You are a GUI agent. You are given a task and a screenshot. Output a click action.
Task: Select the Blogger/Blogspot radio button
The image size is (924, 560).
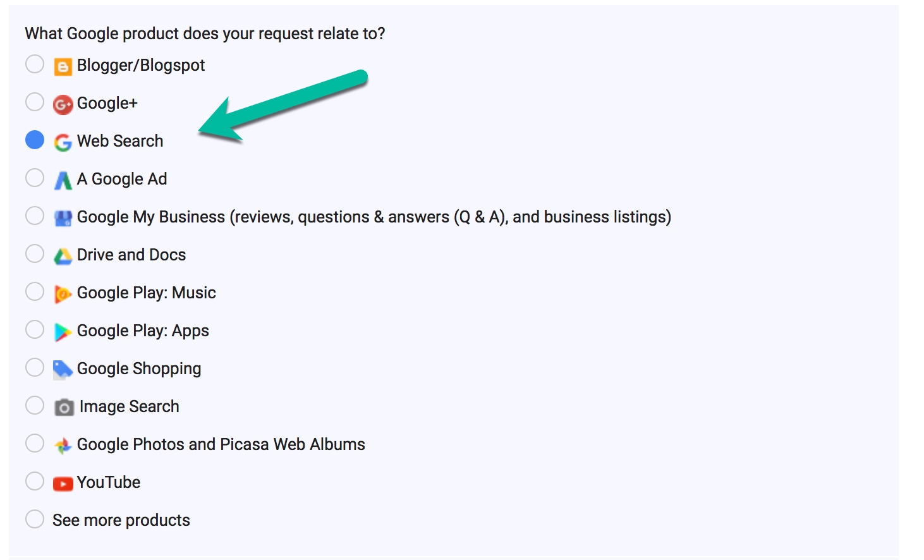tap(35, 64)
